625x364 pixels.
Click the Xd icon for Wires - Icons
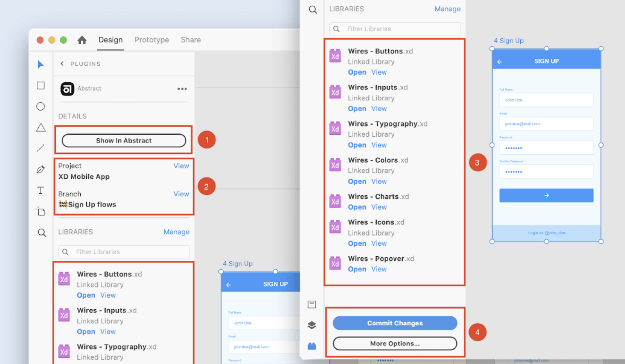coord(335,227)
